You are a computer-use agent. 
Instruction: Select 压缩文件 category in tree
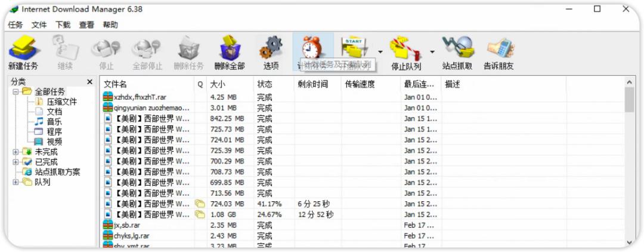coord(61,102)
